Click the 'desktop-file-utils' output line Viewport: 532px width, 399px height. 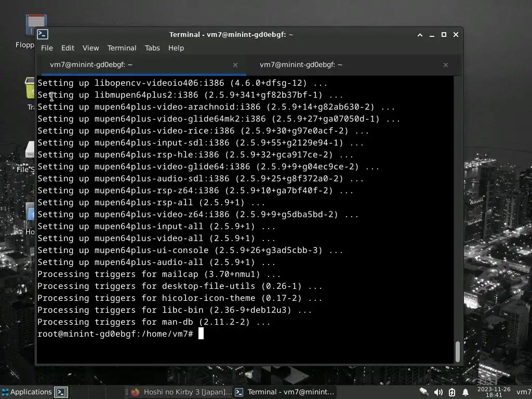tap(179, 286)
